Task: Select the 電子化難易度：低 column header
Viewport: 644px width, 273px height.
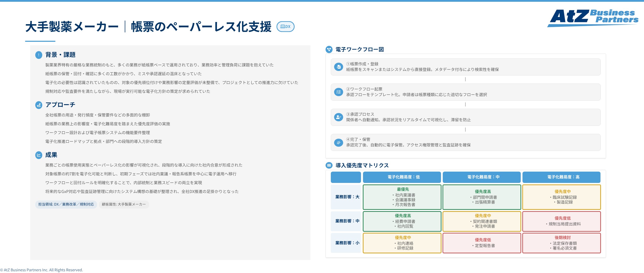Action: pos(402,177)
